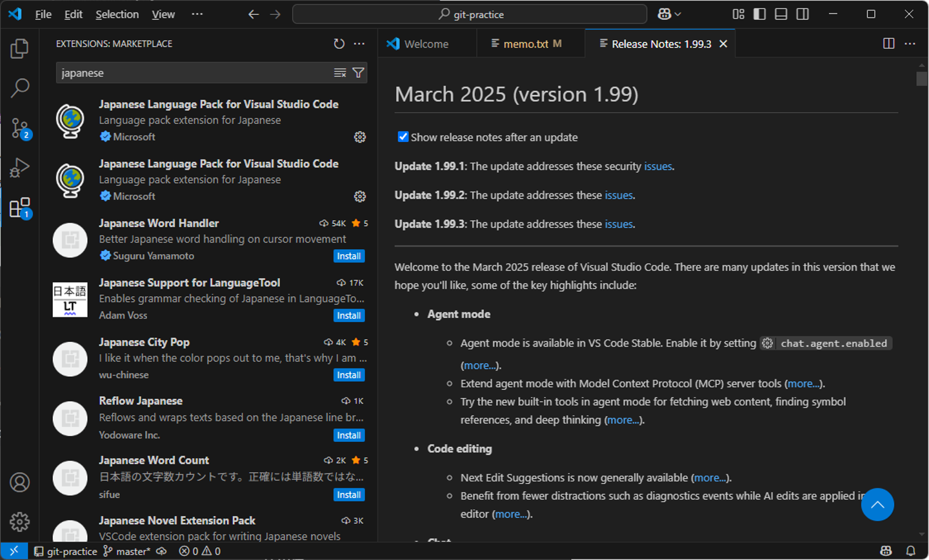Image resolution: width=929 pixels, height=560 pixels.
Task: Uncheck Show release notes after an update
Action: tap(403, 137)
